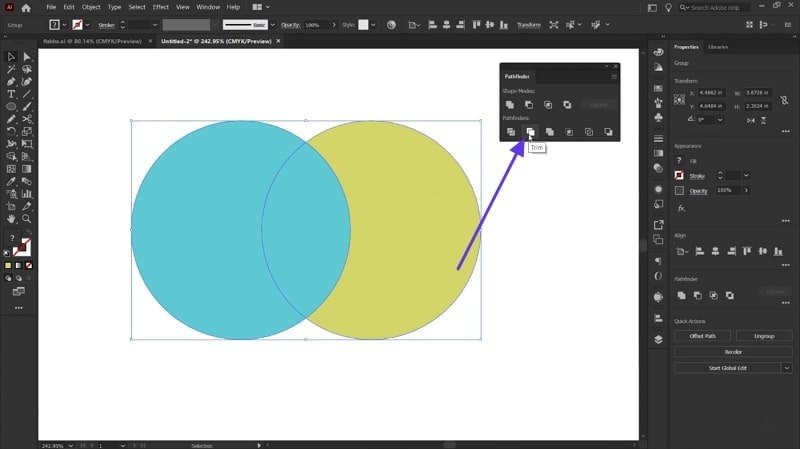
Task: Activate the Type tool
Action: click(11, 94)
